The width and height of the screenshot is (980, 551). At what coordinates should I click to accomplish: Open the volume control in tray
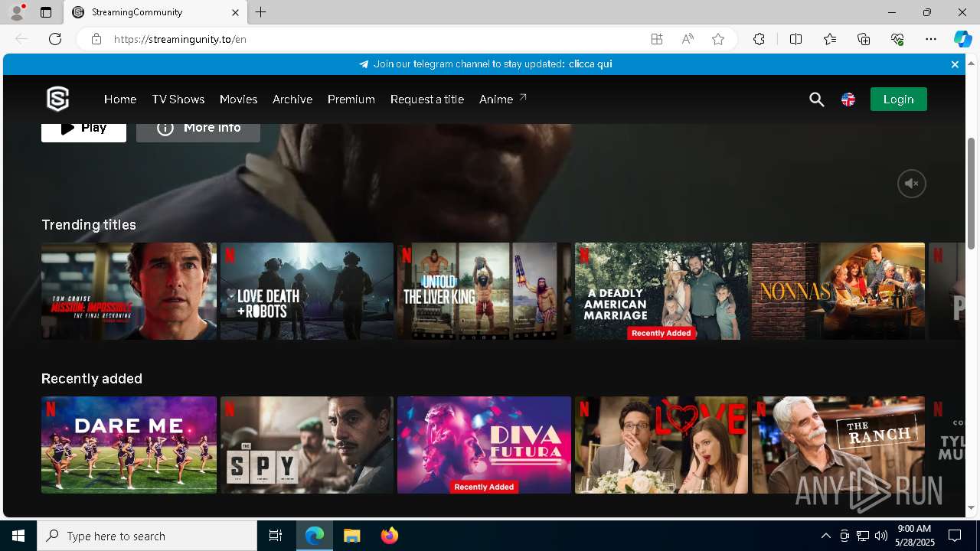click(881, 536)
